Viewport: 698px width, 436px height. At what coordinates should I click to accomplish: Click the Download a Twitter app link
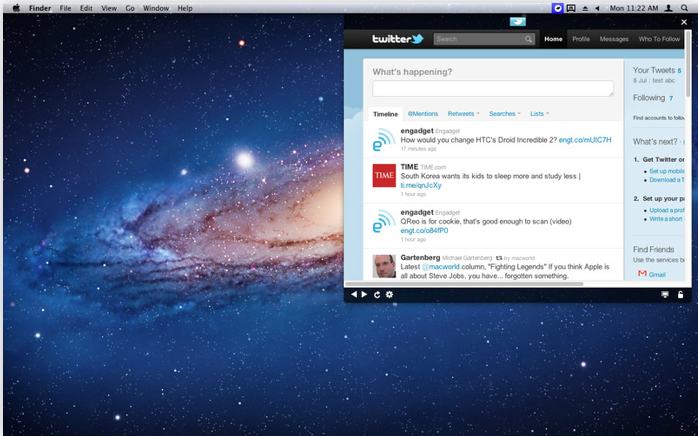coord(667,180)
